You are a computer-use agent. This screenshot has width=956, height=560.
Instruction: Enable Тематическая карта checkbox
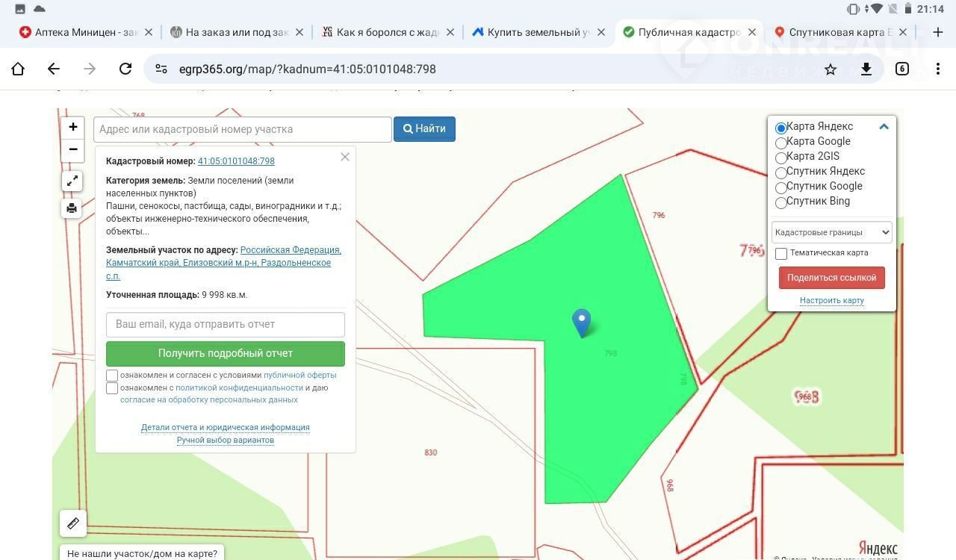781,254
